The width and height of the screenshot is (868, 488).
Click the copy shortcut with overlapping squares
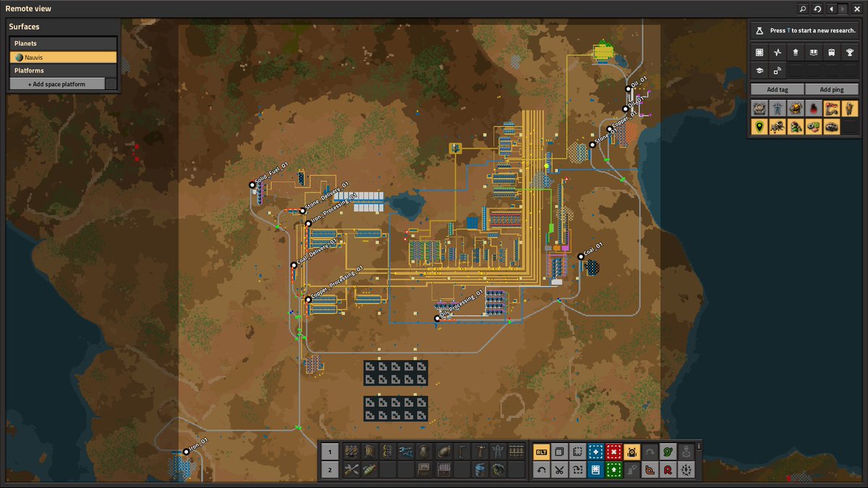click(x=558, y=452)
